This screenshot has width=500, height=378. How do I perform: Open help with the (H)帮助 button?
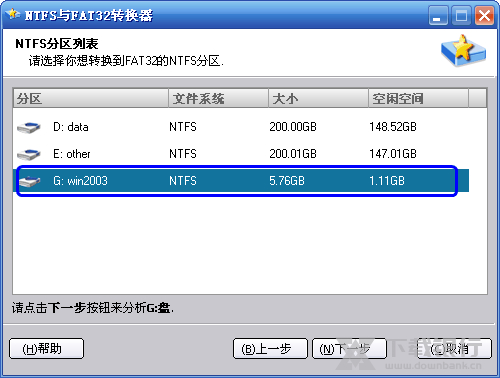tap(46, 349)
